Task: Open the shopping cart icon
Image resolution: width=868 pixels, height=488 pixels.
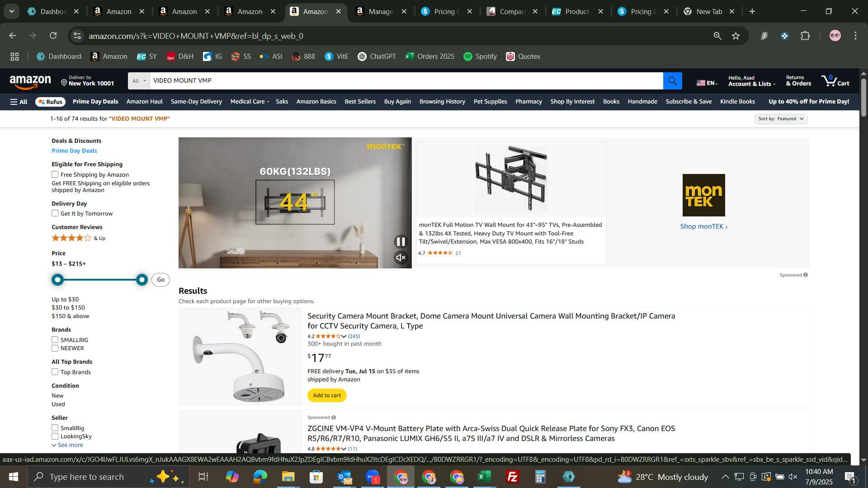Action: [835, 81]
